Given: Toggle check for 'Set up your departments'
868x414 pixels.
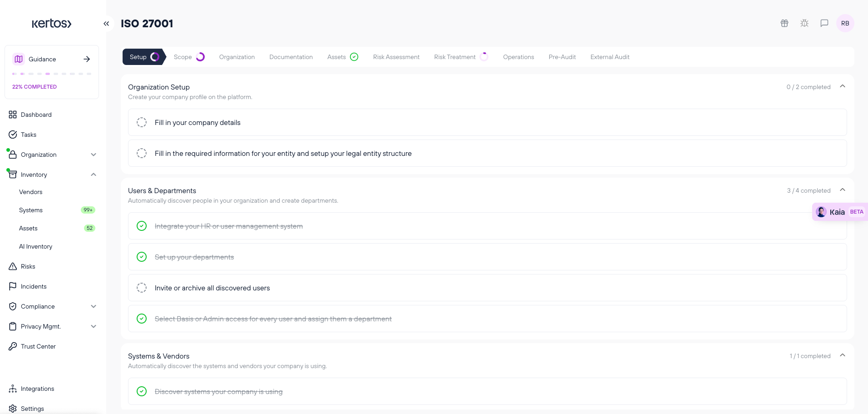Looking at the screenshot, I should click(142, 257).
